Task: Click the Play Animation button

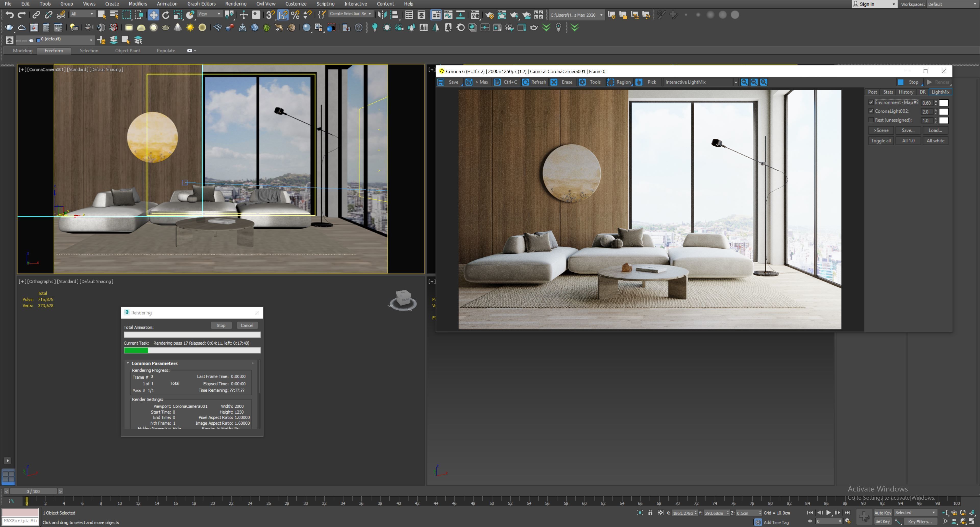Action: coord(829,512)
